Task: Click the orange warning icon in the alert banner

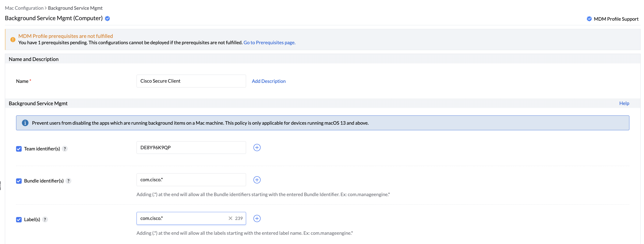Action: point(13,39)
